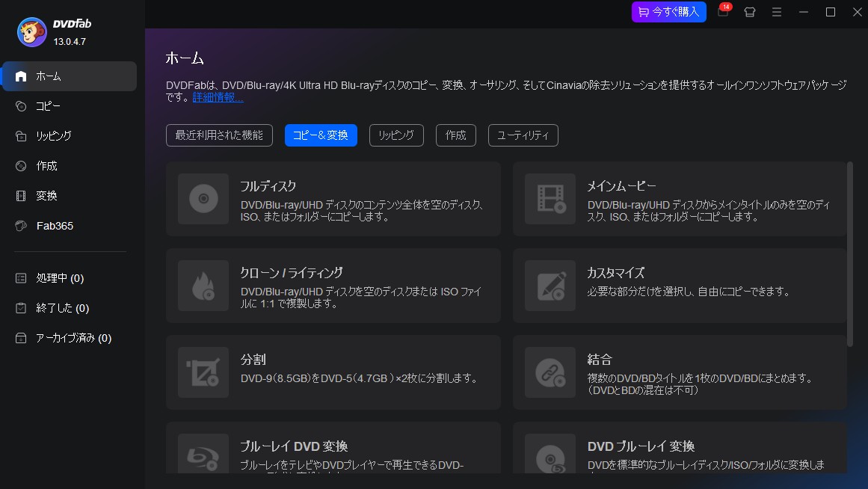Click the アーカイブ済み archive icon
This screenshot has width=868, height=489.
coord(21,338)
